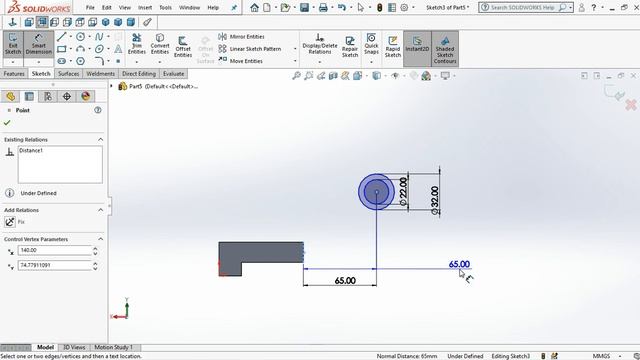Click Search SOLIDWORKS Help field

click(x=522, y=7)
